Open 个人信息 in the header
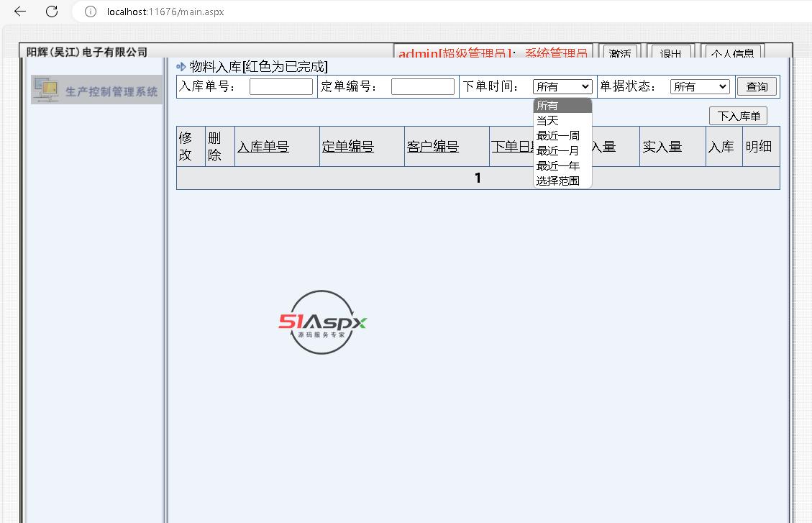The width and height of the screenshot is (812, 523). (733, 53)
